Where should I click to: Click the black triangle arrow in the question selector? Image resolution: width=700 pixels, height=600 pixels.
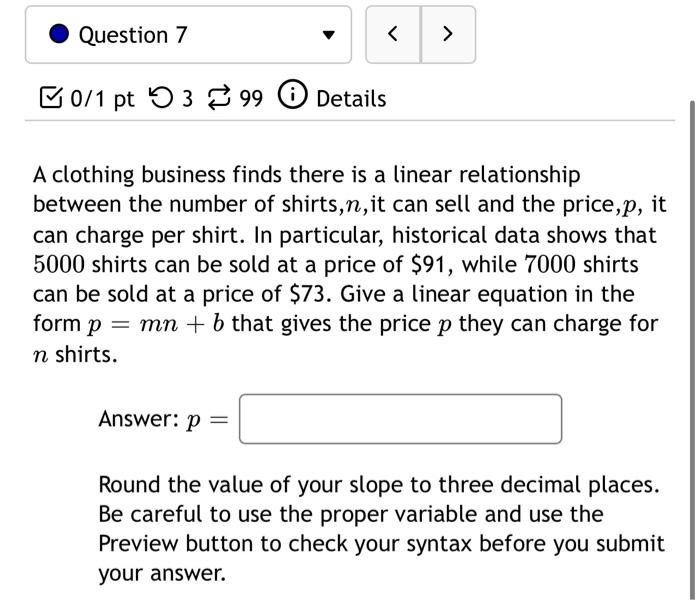click(x=326, y=36)
